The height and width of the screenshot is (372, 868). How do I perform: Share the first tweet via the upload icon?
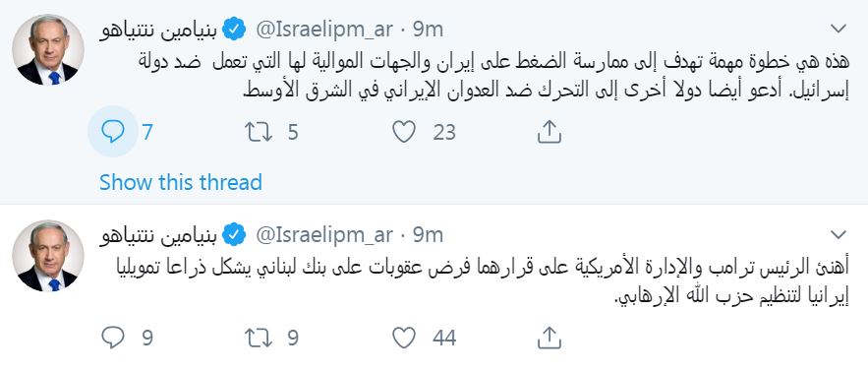click(x=550, y=133)
